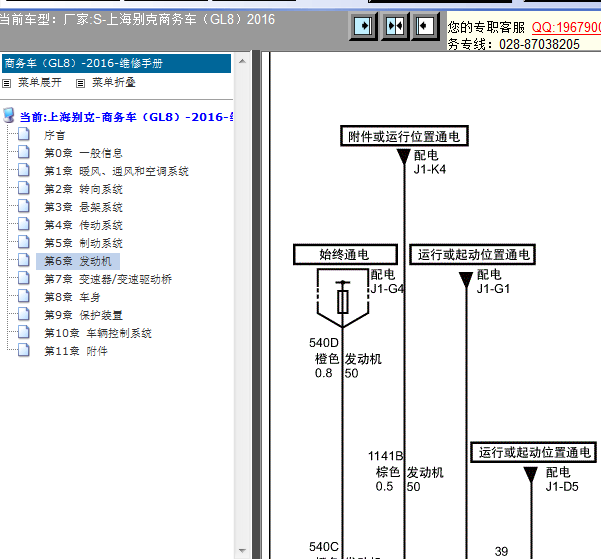This screenshot has width=601, height=559.
Task: Click the page icon beside 序言
Action: 24,134
